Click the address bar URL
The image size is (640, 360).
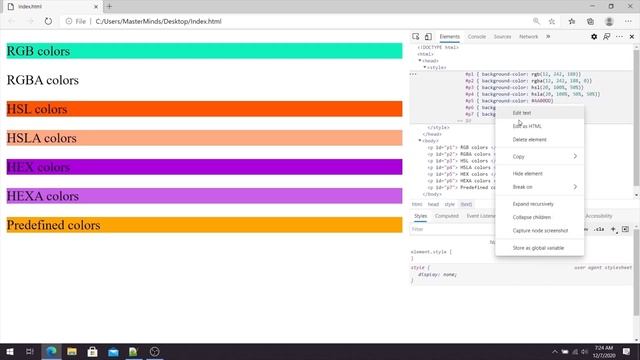(158, 21)
